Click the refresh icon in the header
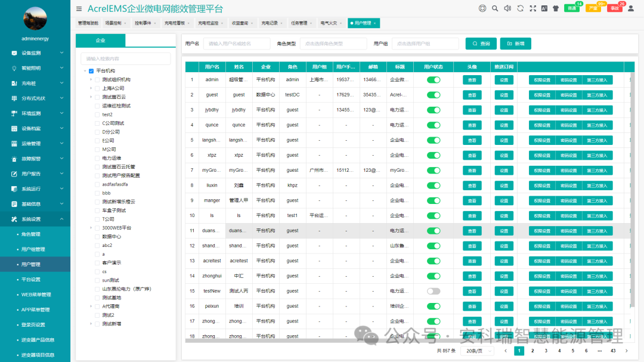 point(521,8)
